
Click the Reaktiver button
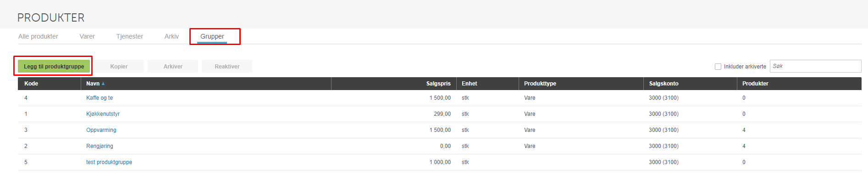[227, 66]
